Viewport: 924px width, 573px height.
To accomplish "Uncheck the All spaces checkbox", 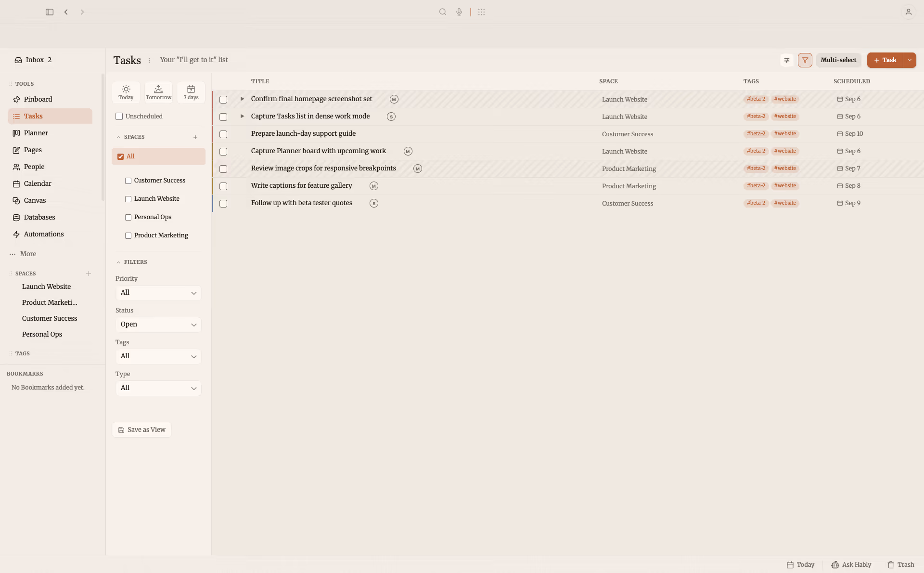I will coord(121,156).
